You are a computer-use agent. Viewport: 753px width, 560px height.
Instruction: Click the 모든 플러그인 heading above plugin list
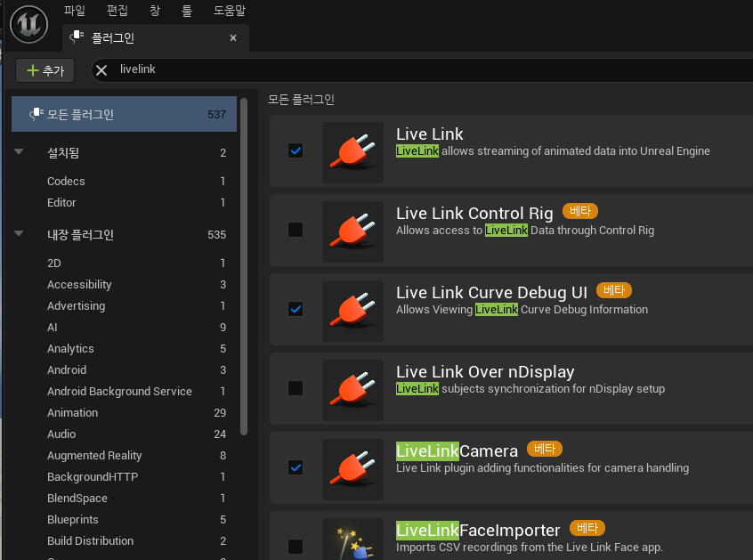pos(301,100)
